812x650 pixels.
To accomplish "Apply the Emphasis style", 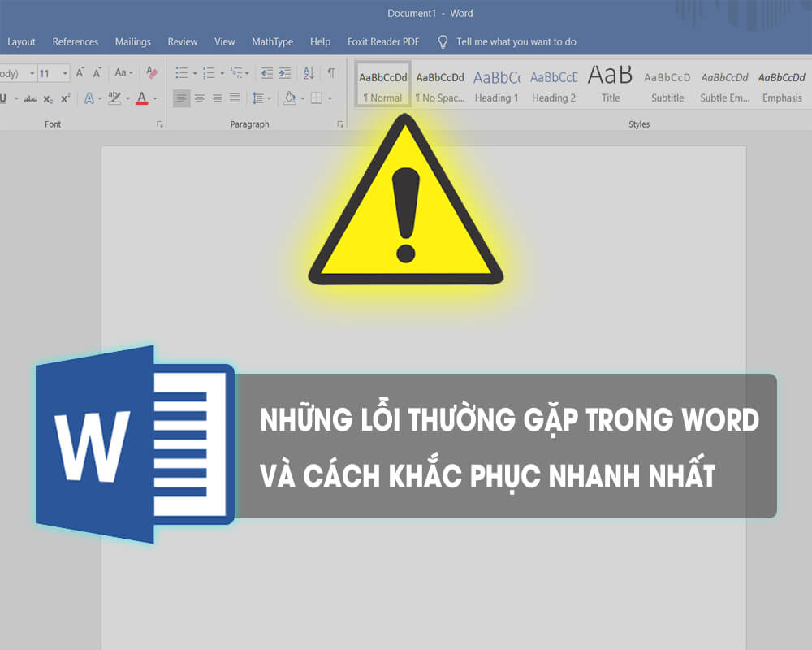I will (x=781, y=85).
